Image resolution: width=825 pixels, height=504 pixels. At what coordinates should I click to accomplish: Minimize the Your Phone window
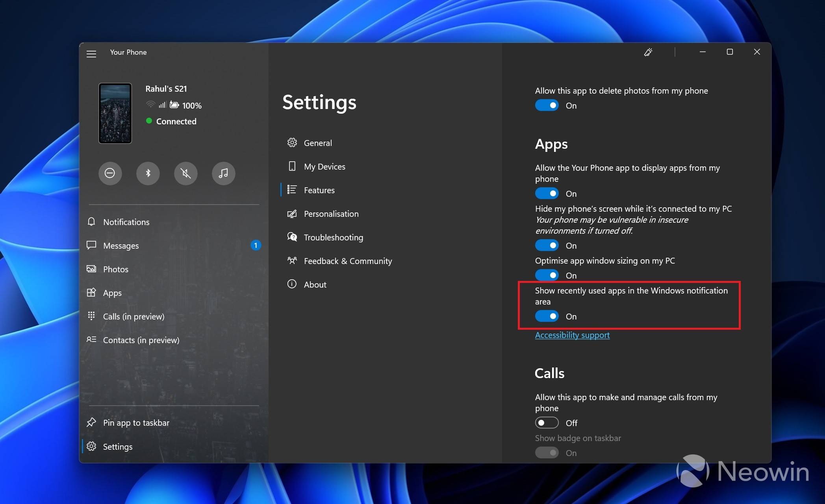point(703,52)
